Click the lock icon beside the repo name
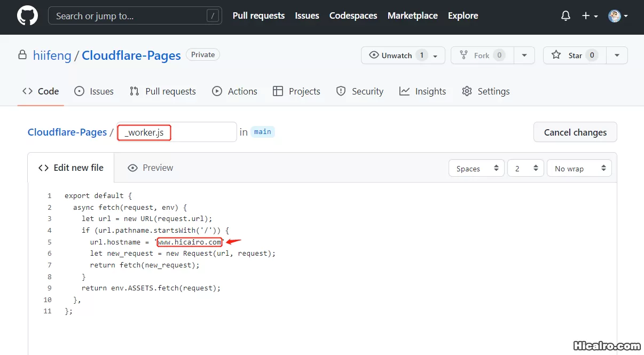This screenshot has height=355, width=644. coord(22,55)
